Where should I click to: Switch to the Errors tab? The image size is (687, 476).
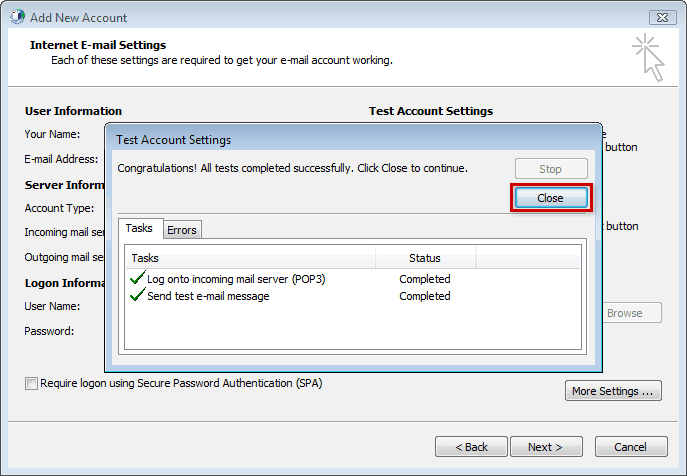pos(182,230)
